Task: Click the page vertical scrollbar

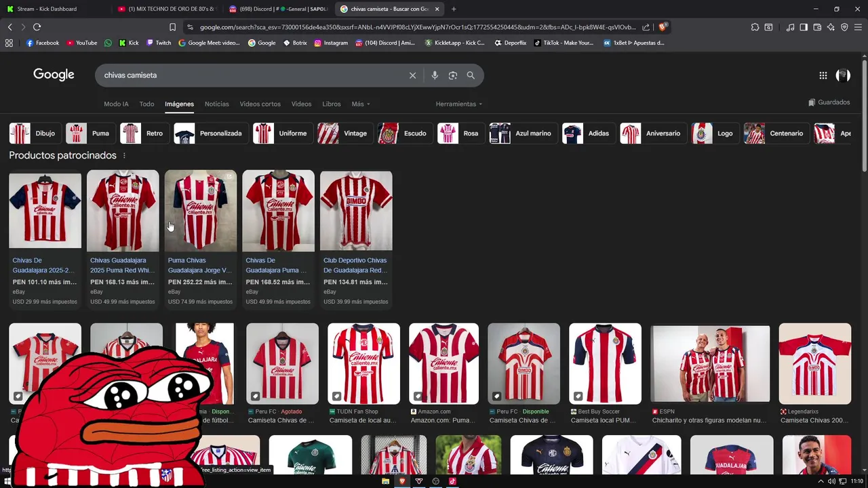Action: point(864,115)
